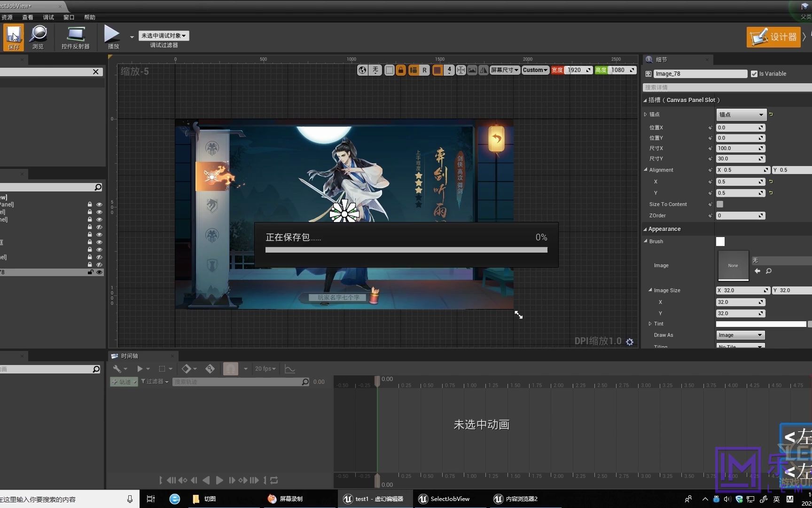Open Browse (浏览) in the toolbar
The width and height of the screenshot is (812, 508).
[x=38, y=37]
